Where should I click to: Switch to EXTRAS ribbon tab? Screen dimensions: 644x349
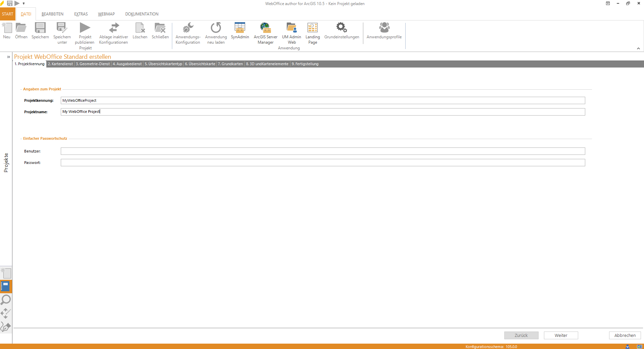81,14
